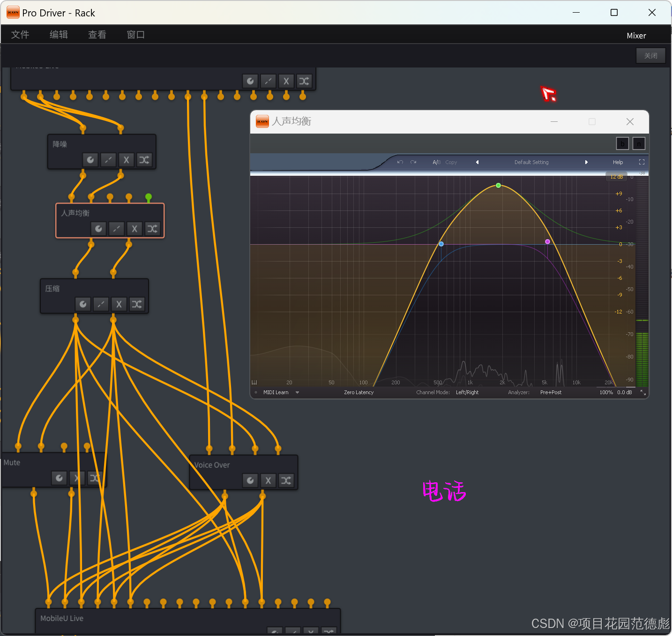672x636 pixels.
Task: Enter full screen mode in EQ plugin
Action: pyautogui.click(x=642, y=162)
